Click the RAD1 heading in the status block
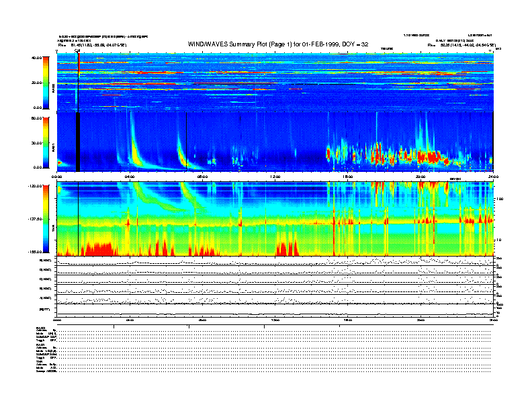 click(40, 345)
